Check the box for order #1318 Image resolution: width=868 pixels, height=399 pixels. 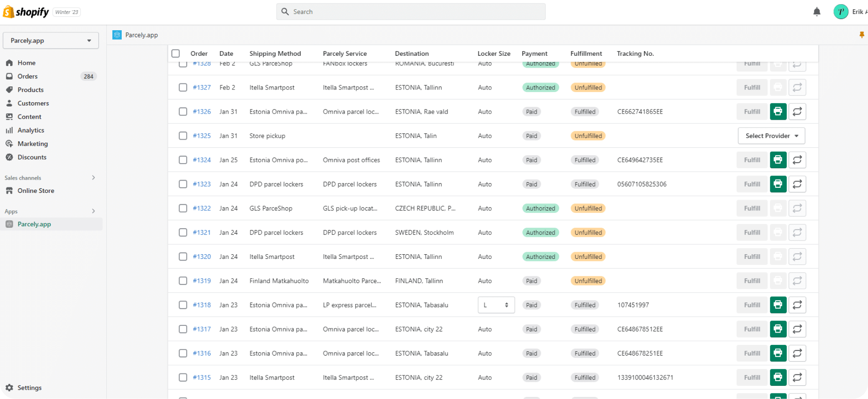pos(183,305)
